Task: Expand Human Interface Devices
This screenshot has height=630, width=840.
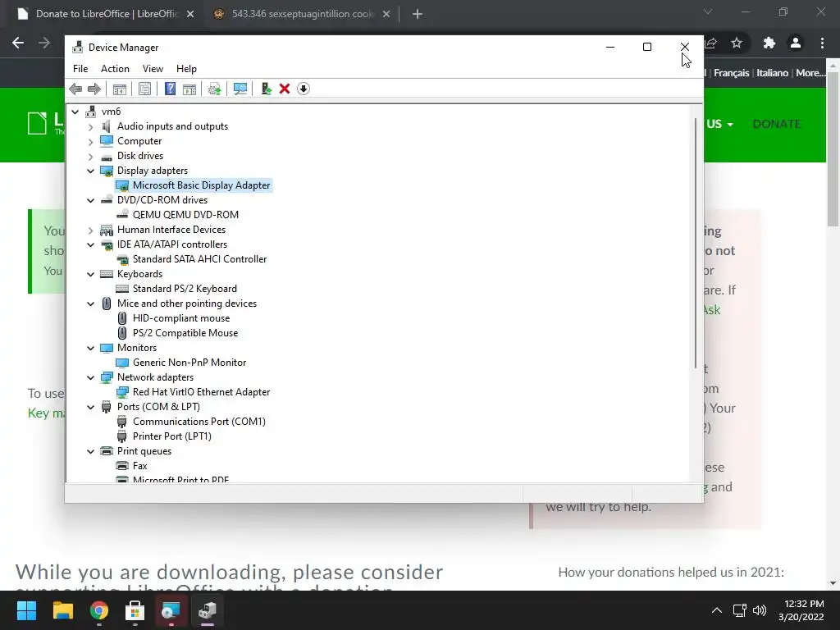Action: coord(90,231)
